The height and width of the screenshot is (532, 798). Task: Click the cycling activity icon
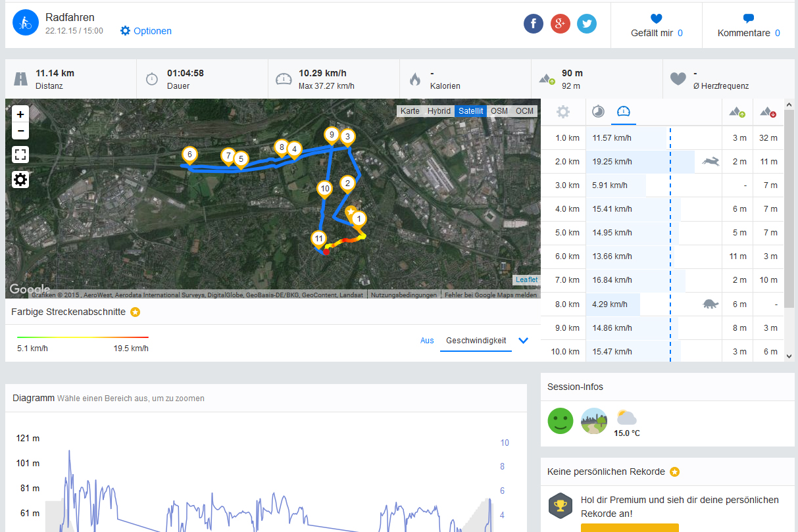tap(26, 22)
